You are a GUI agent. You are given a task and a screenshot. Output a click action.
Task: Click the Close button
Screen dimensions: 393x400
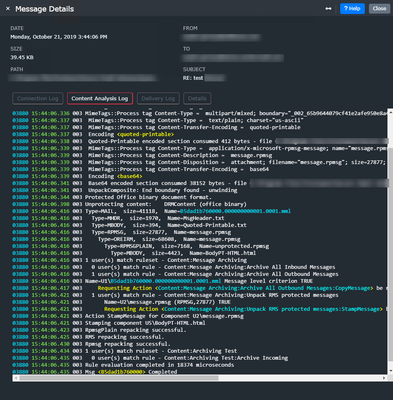tap(379, 9)
